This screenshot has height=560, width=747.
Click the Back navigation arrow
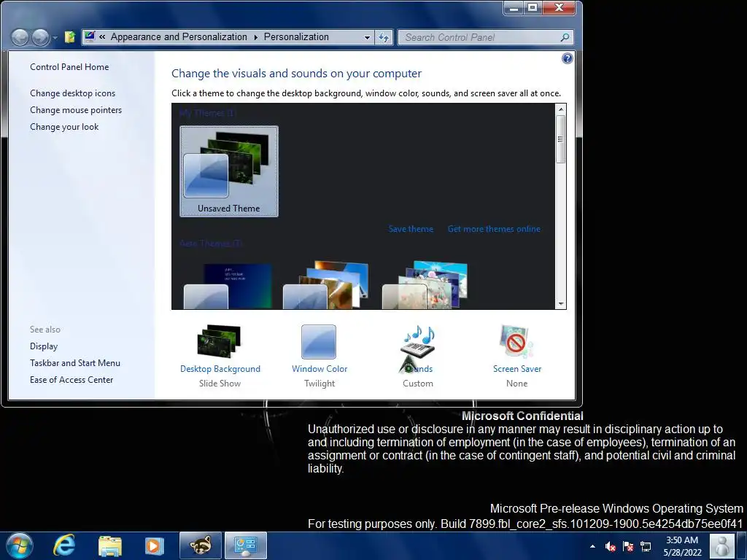click(20, 37)
